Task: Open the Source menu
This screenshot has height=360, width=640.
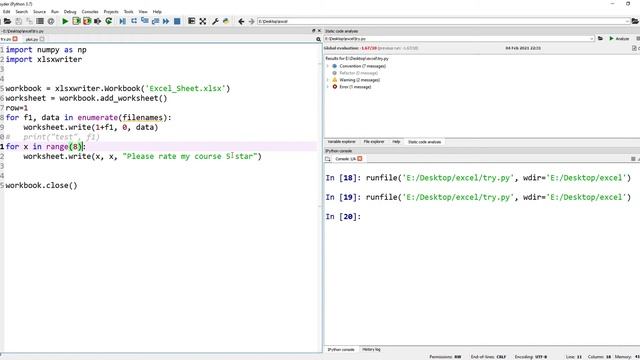Action: [40, 12]
